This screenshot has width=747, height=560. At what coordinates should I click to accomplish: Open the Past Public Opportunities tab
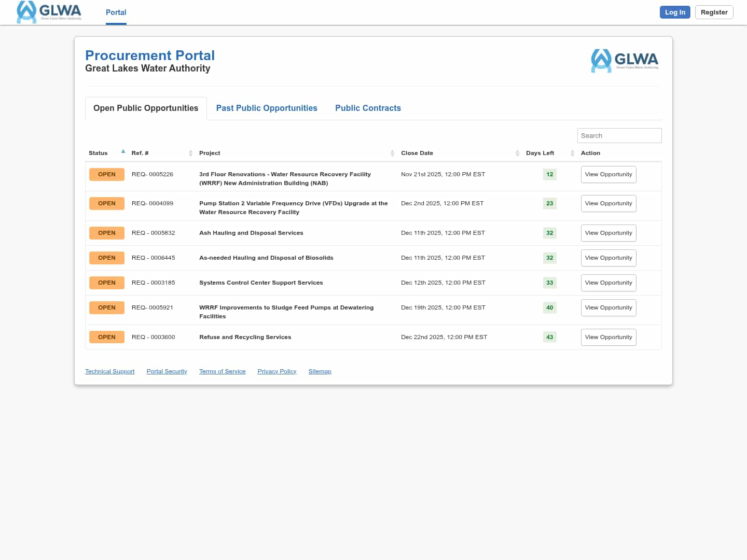pos(267,108)
